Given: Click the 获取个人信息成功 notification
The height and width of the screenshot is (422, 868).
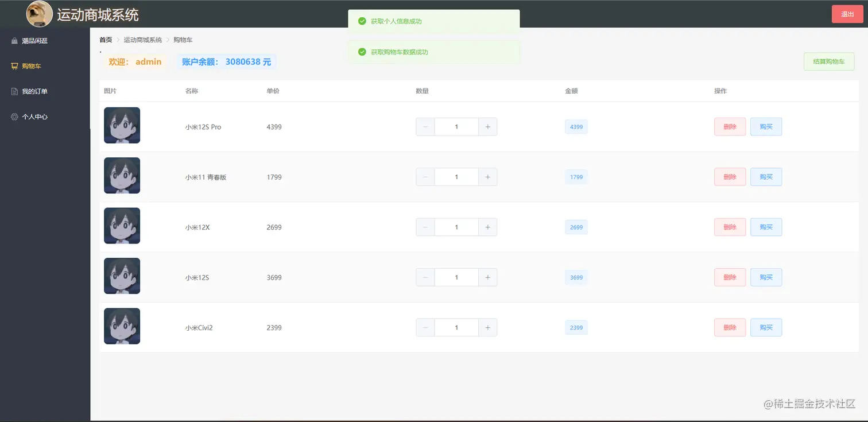Looking at the screenshot, I should coord(433,21).
